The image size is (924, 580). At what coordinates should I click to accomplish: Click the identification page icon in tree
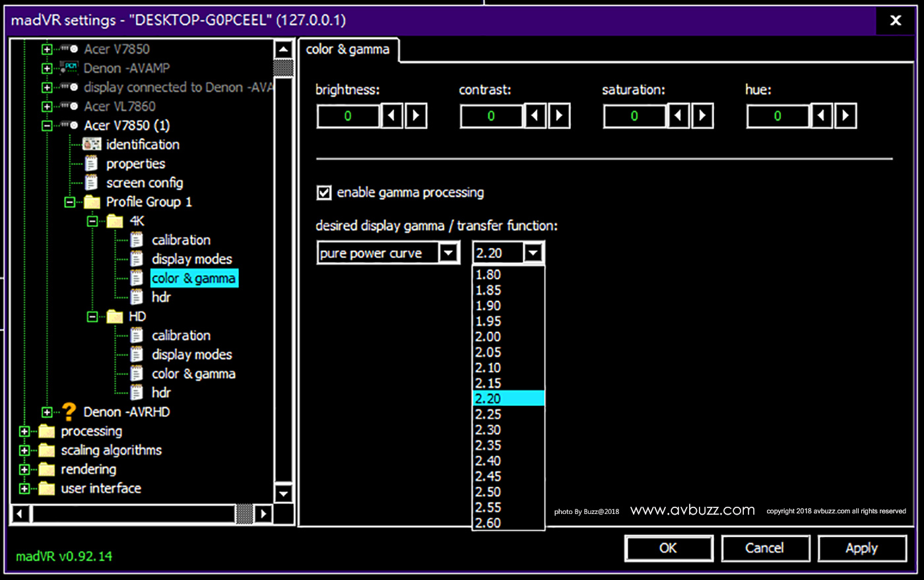click(92, 145)
